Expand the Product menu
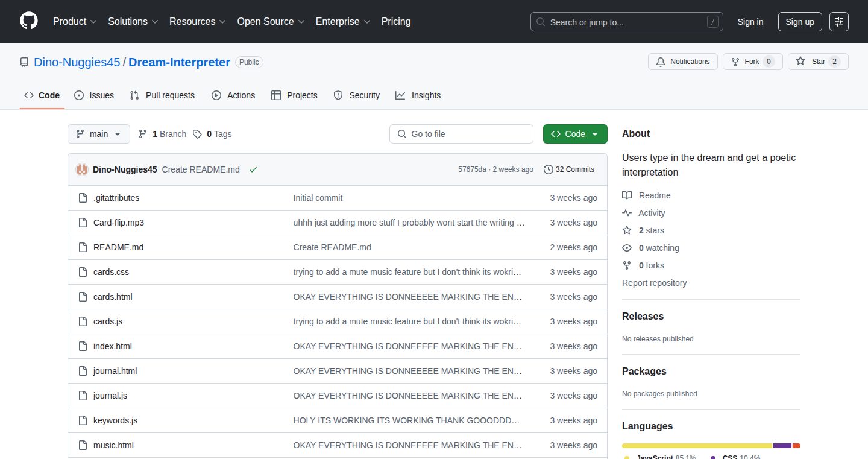This screenshot has width=868, height=459. pos(75,22)
